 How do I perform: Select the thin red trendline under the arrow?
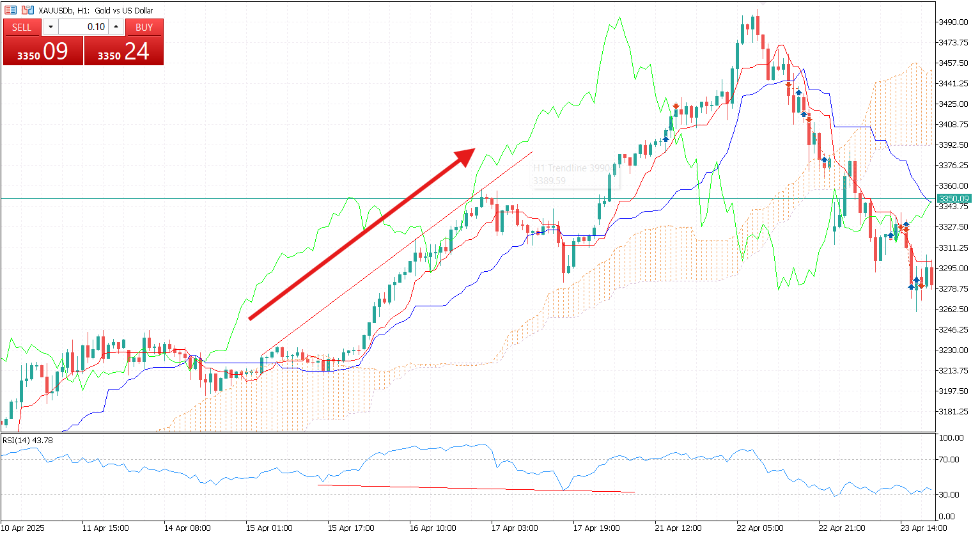tap(397, 253)
